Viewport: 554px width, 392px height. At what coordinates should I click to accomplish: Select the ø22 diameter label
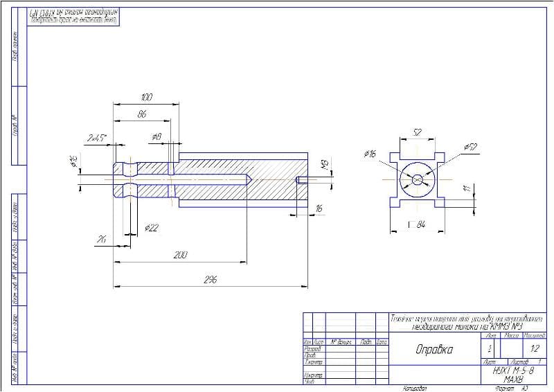tap(152, 228)
